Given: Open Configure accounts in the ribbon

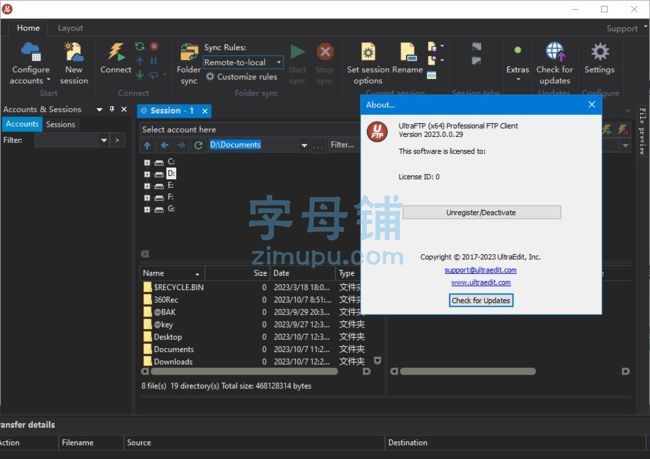Looking at the screenshot, I should 30,63.
